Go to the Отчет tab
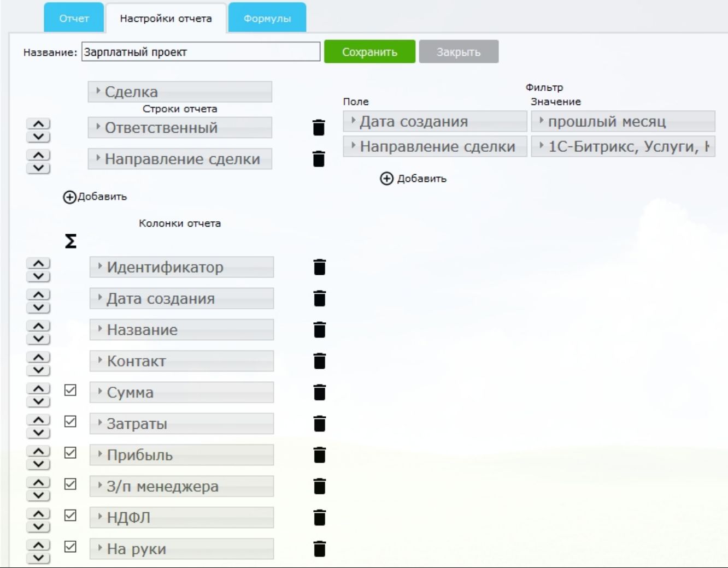Viewport: 728px width, 568px height. pyautogui.click(x=73, y=18)
